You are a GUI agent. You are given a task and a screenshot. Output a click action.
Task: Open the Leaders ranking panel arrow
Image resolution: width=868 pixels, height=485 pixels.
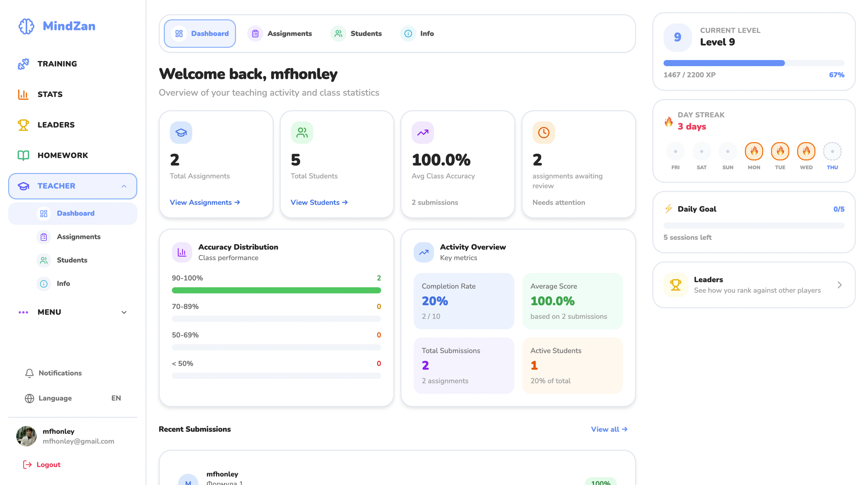pos(840,285)
